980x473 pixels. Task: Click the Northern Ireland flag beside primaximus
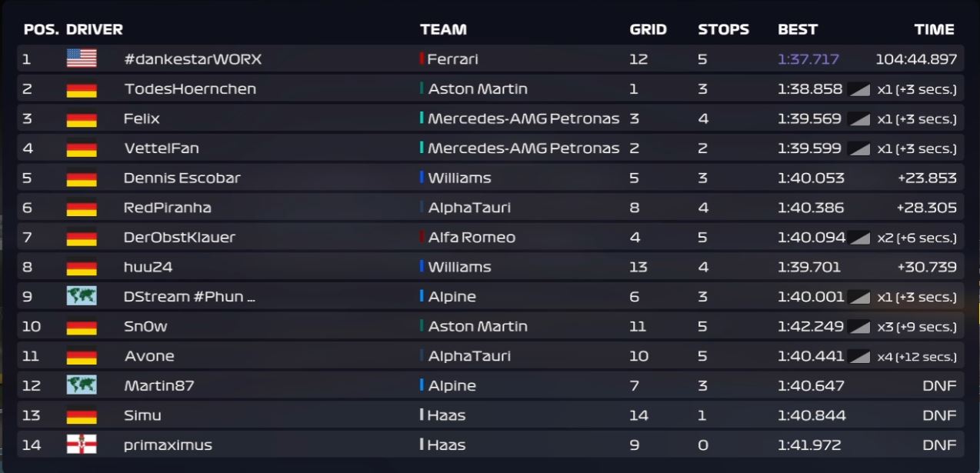[82, 445]
